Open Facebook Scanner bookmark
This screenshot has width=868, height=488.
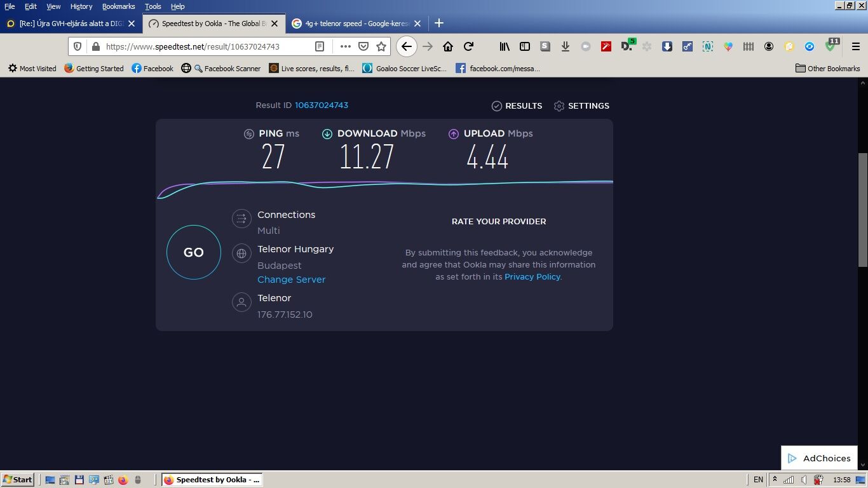(221, 69)
